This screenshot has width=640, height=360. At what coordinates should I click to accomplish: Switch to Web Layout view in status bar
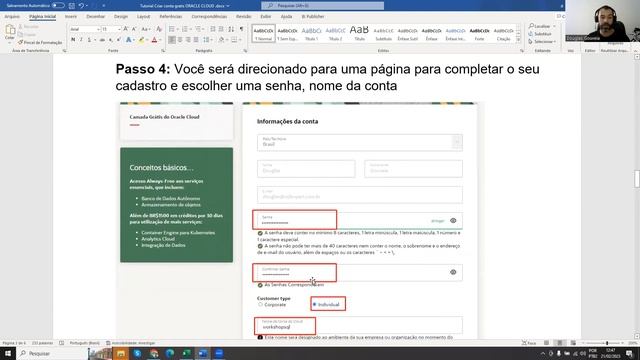point(573,343)
